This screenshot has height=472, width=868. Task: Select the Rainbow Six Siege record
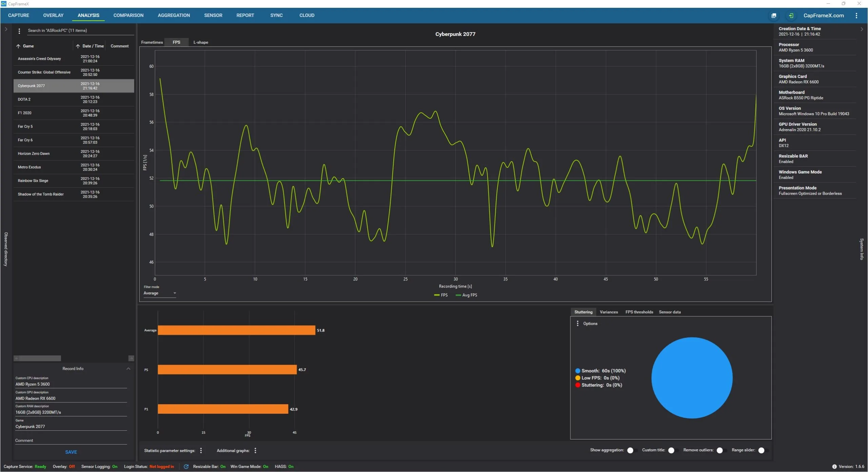[x=74, y=181]
